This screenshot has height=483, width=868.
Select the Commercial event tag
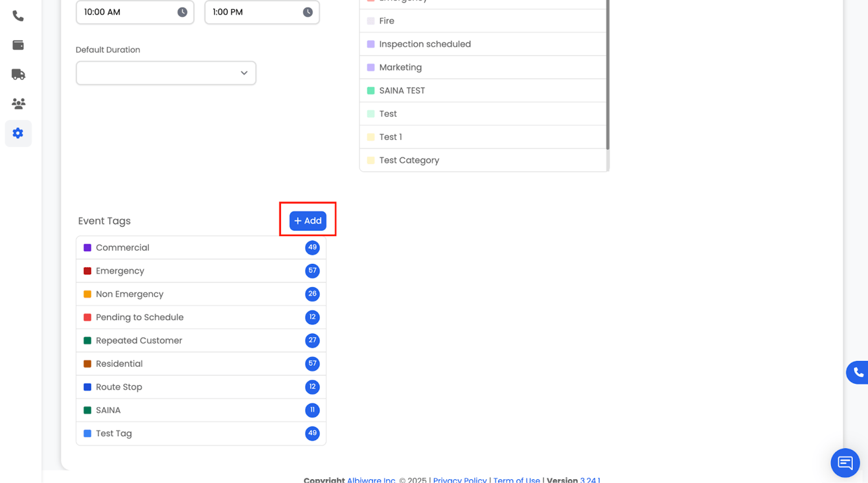pyautogui.click(x=201, y=248)
